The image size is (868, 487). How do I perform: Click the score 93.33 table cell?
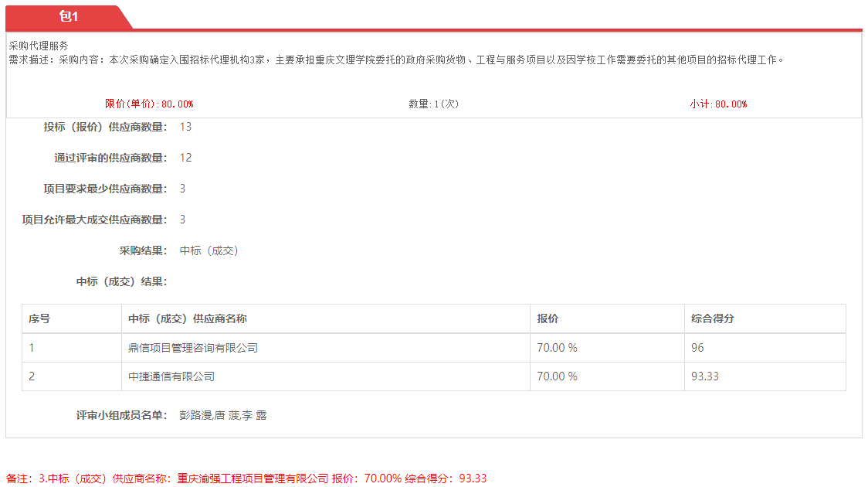[x=705, y=376]
